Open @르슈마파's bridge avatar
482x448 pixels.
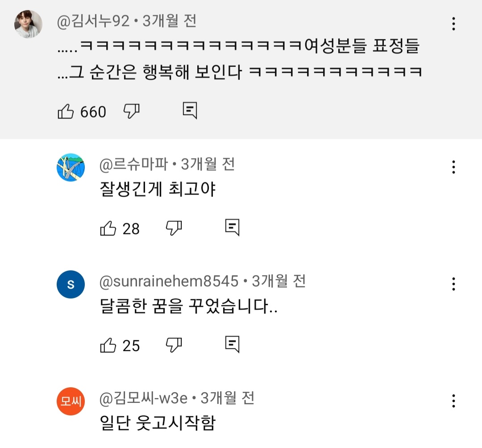[71, 167]
